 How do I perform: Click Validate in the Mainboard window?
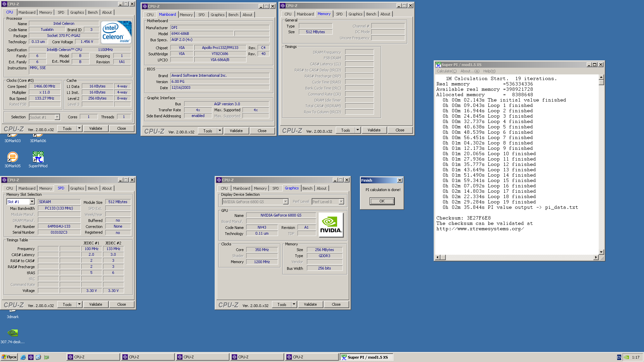236,131
